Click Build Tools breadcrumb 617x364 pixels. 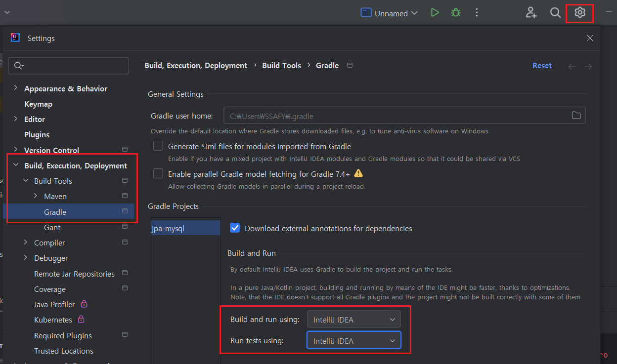point(281,65)
